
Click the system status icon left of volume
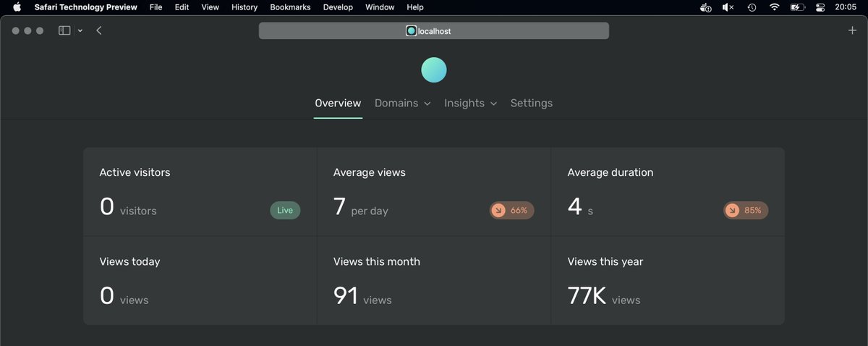pyautogui.click(x=706, y=7)
